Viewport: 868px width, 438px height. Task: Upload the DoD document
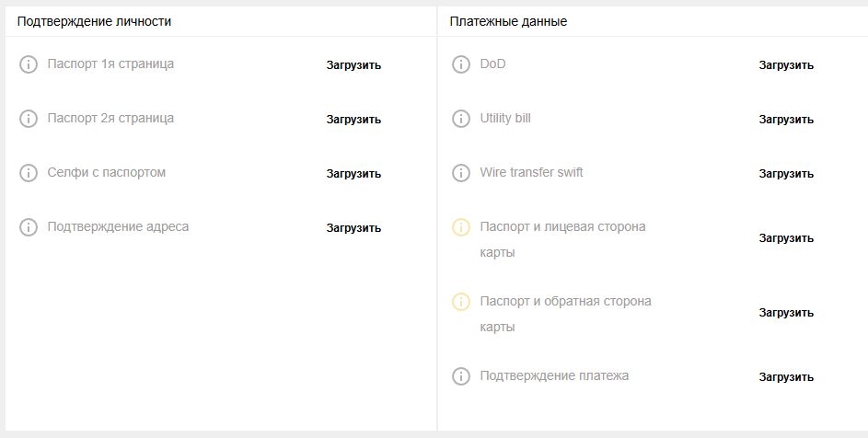[x=786, y=65]
